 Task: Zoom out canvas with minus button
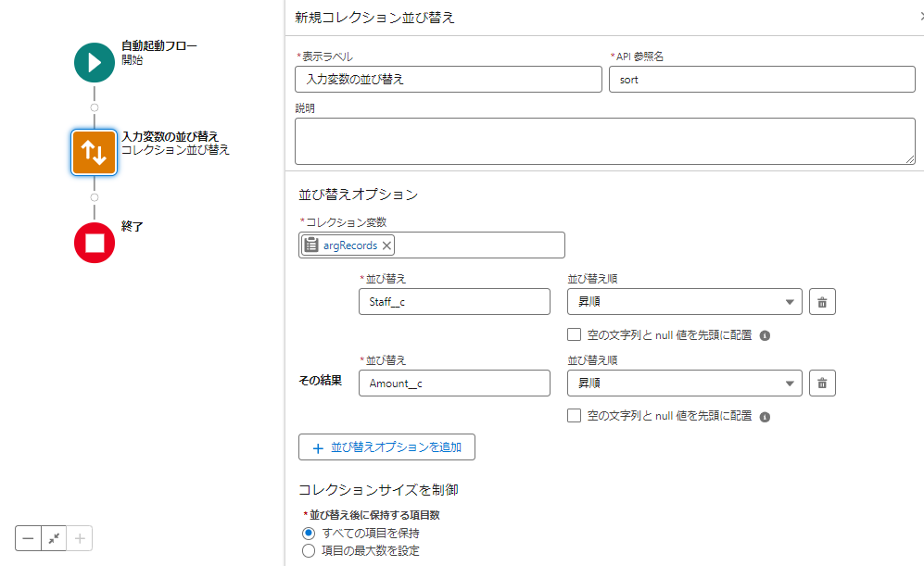point(28,538)
